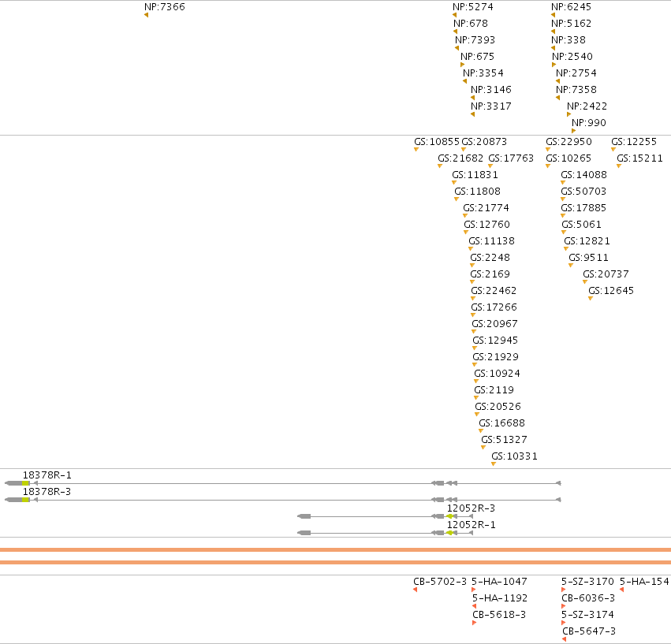Click the NP:3146 label
The height and width of the screenshot is (644, 671).
click(491, 90)
